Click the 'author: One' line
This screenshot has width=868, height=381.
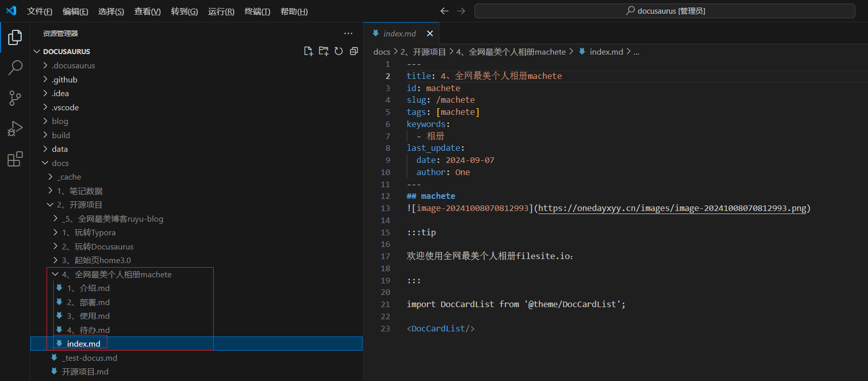[443, 172]
